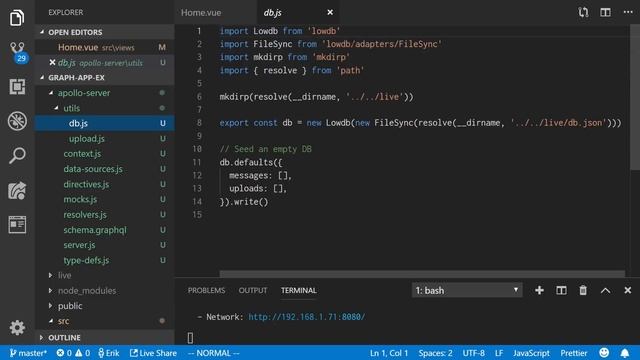
Task: Open the 1: bash terminal dropdown
Action: [467, 290]
